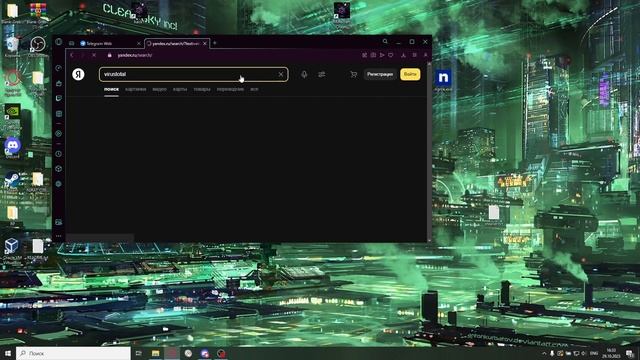Show hidden system tray icons chevron
Viewport: 640px width, 360px height.
point(544,353)
